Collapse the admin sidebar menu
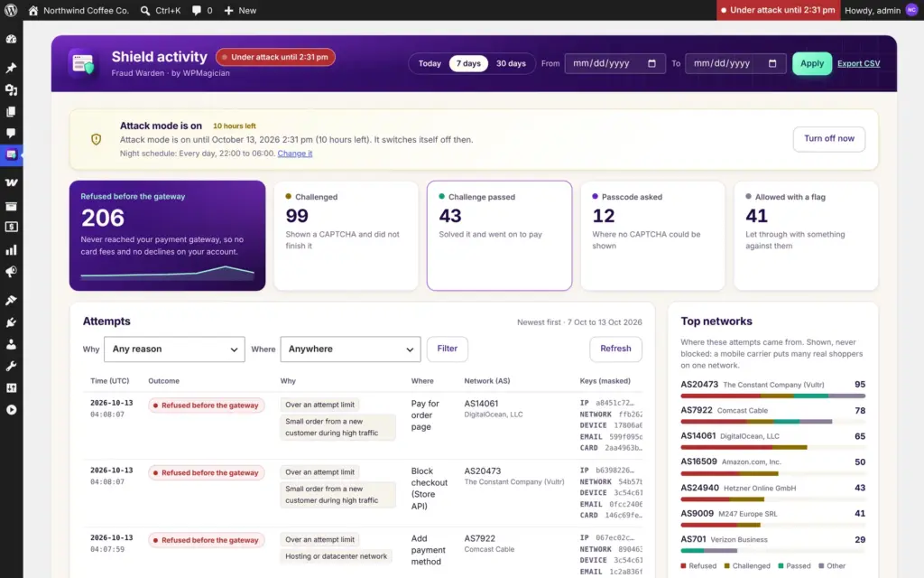The width and height of the screenshot is (924, 578). pyautogui.click(x=11, y=410)
